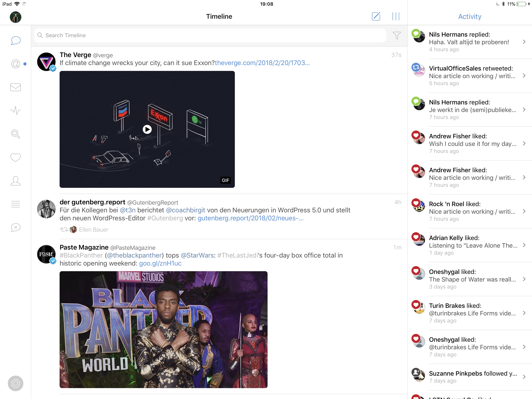The image size is (532, 399).
Task: Open the Mutes bubble-with-x tab
Action: (x=16, y=227)
